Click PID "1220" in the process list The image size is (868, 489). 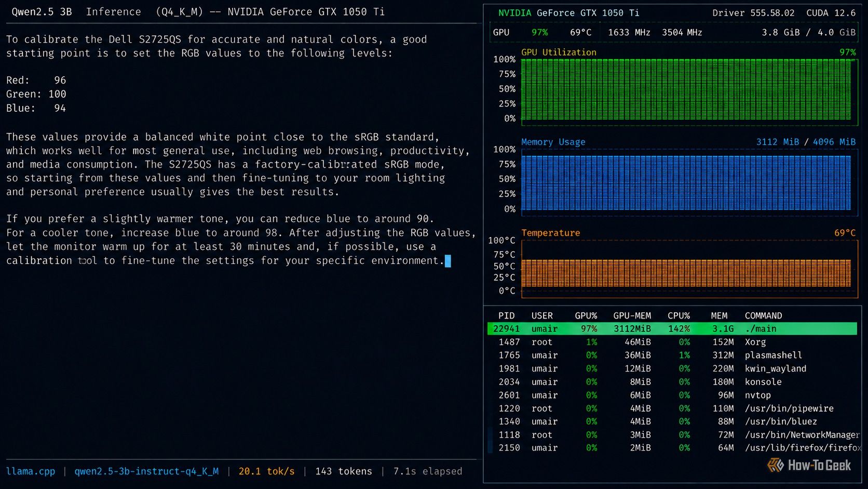pyautogui.click(x=509, y=408)
